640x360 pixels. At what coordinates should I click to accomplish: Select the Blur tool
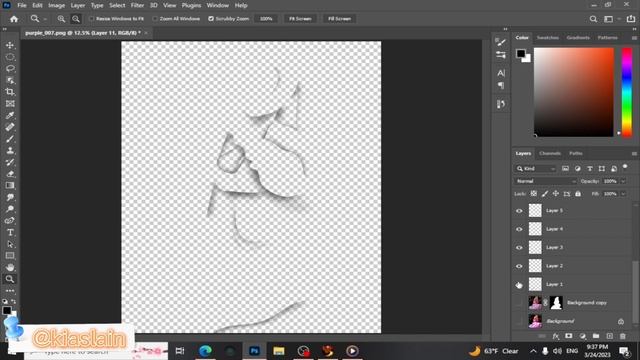(10, 197)
